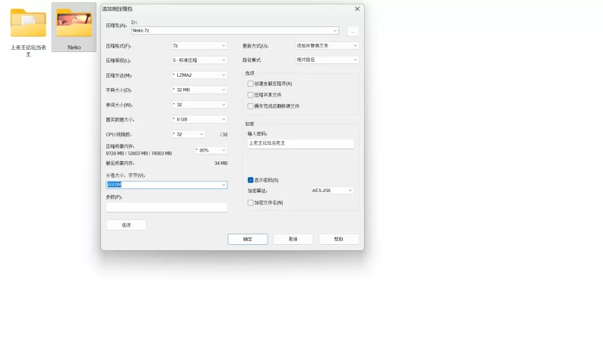Click the 取消 (Cancel) button
Viewport: 603px width, 364px height.
pyautogui.click(x=293, y=239)
